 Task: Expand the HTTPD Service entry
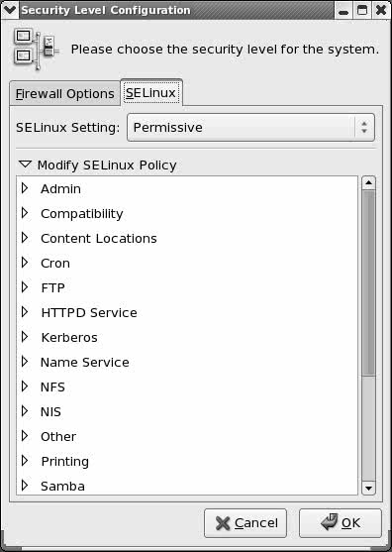click(25, 312)
